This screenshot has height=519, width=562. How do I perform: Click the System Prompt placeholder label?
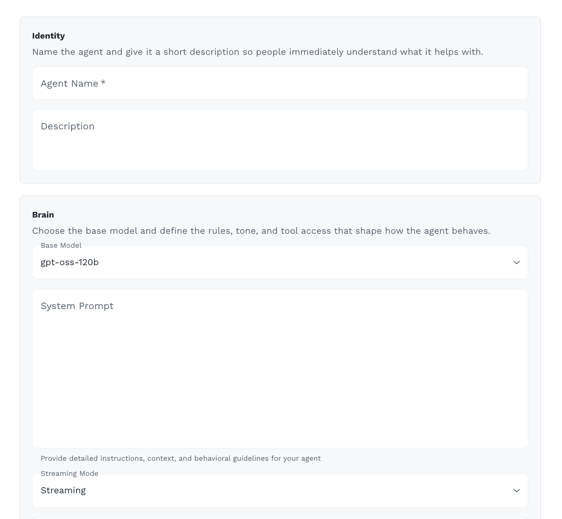[x=77, y=306]
